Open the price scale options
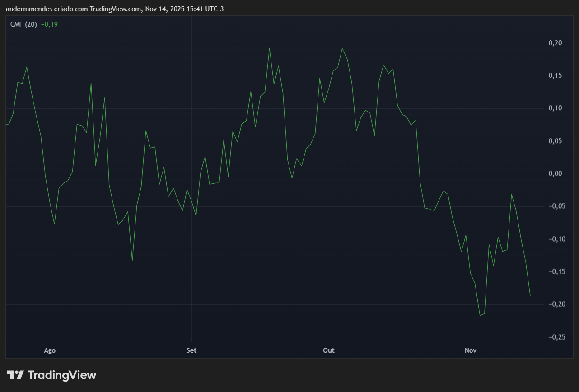The height and width of the screenshot is (392, 579). click(x=556, y=181)
